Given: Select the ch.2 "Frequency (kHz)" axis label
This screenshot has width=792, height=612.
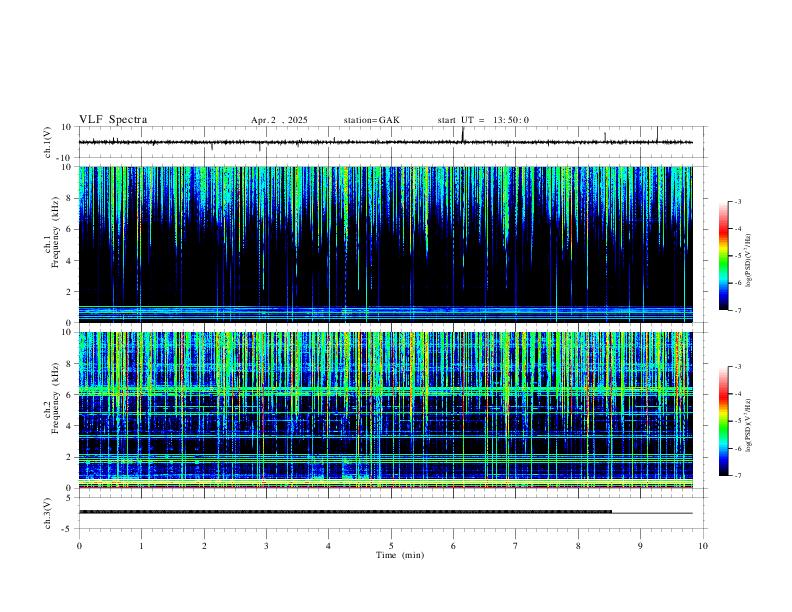Looking at the screenshot, I should coord(56,397).
